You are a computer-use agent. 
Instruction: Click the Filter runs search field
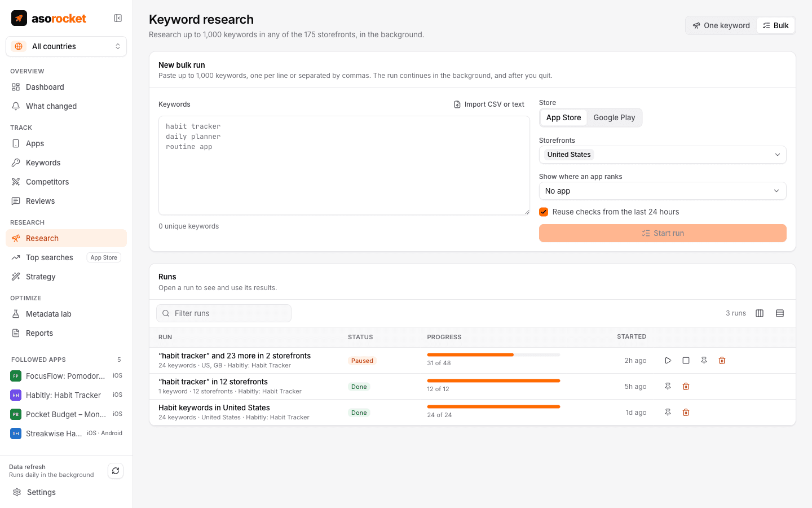coord(224,313)
